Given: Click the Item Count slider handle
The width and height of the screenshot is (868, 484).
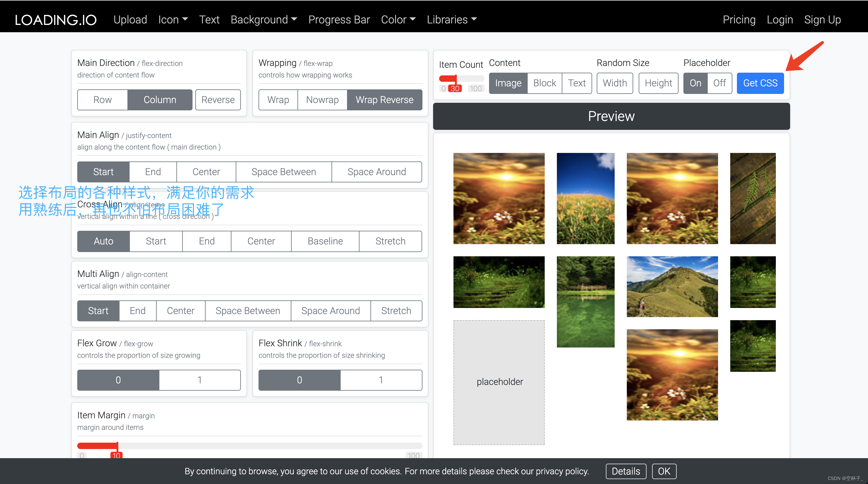Looking at the screenshot, I should point(455,79).
